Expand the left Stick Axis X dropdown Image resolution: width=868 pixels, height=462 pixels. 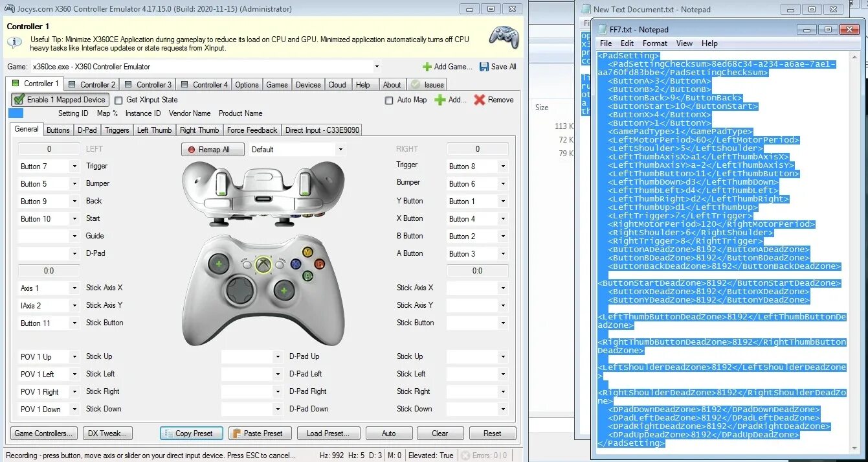(x=74, y=288)
